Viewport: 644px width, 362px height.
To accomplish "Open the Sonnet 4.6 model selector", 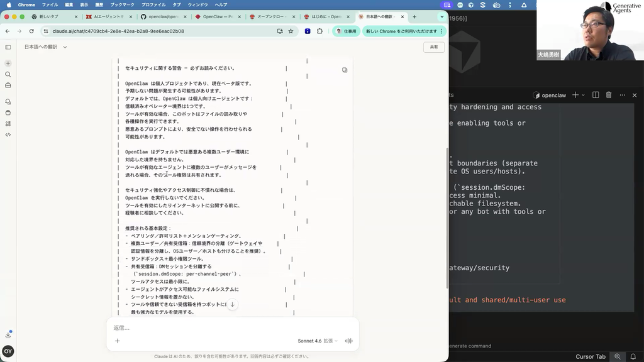I will click(318, 341).
